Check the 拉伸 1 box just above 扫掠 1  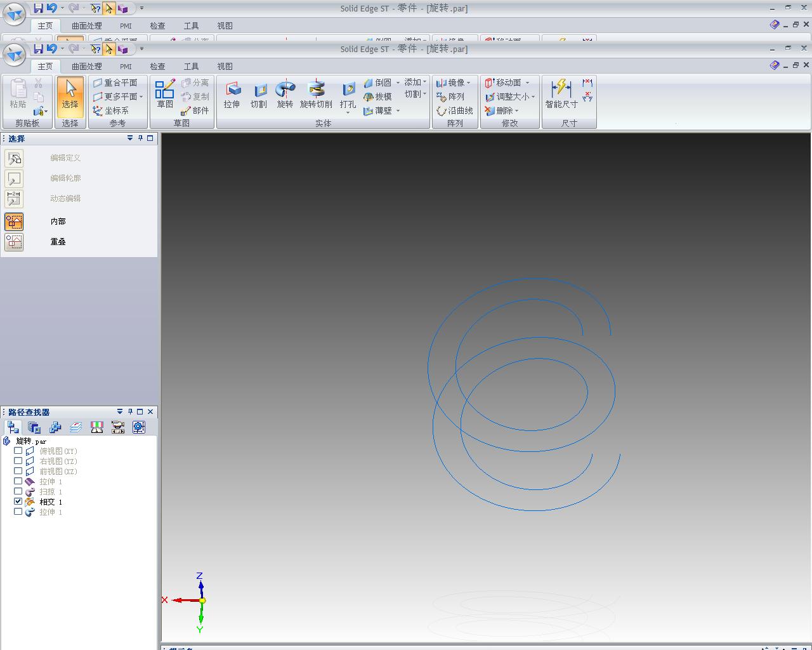click(18, 481)
